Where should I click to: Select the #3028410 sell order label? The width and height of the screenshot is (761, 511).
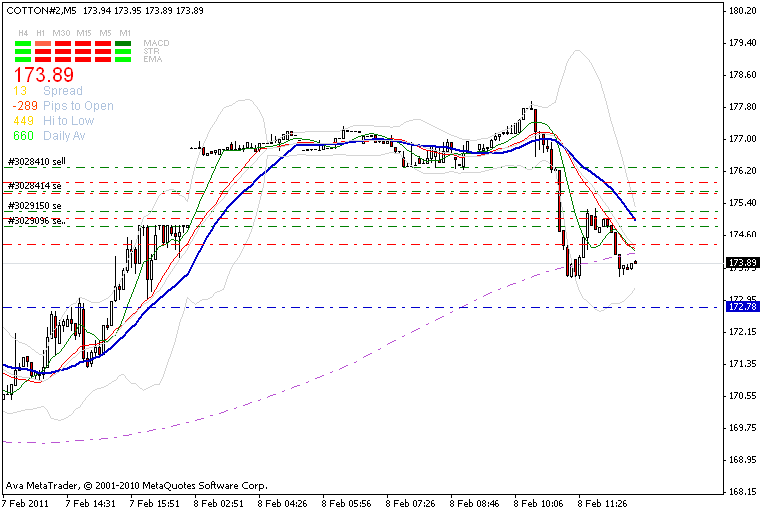pyautogui.click(x=37, y=161)
